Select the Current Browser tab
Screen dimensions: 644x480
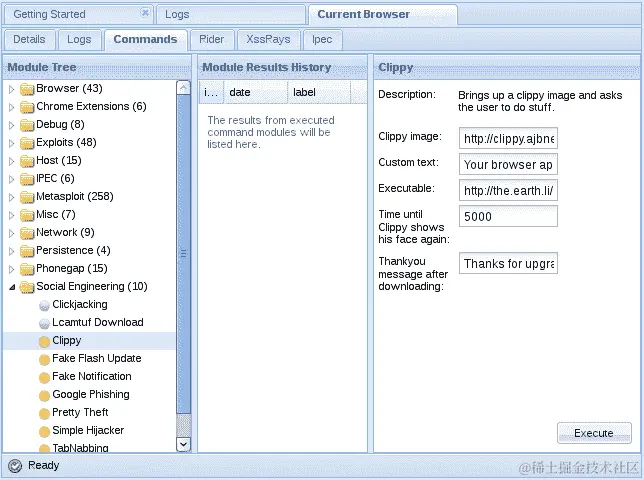382,15
